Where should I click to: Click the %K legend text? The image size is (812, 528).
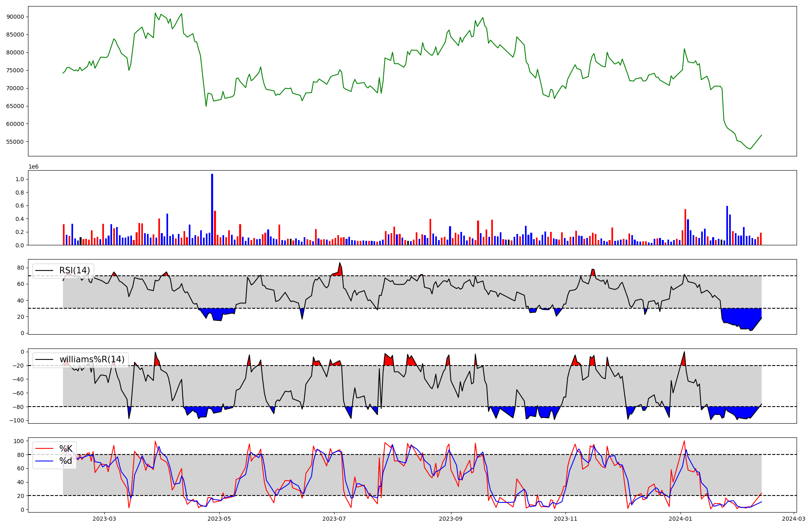coord(66,448)
